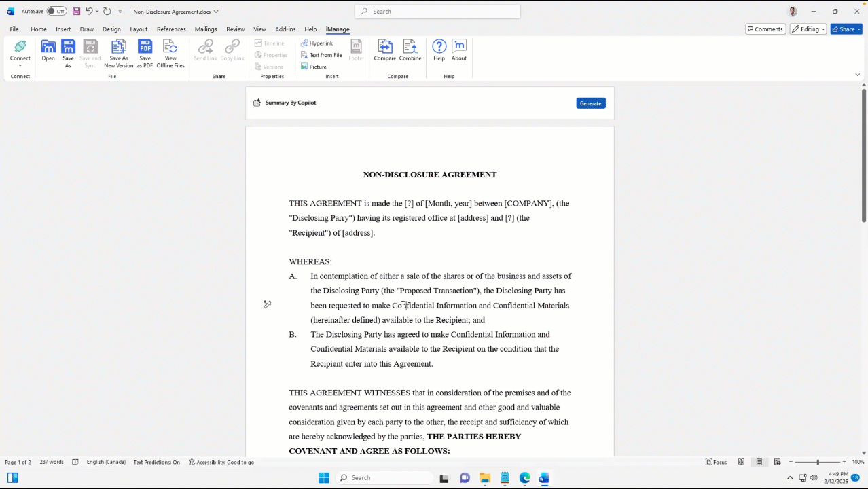868x489 pixels.
Task: Adjust the zoom slider
Action: [817, 462]
